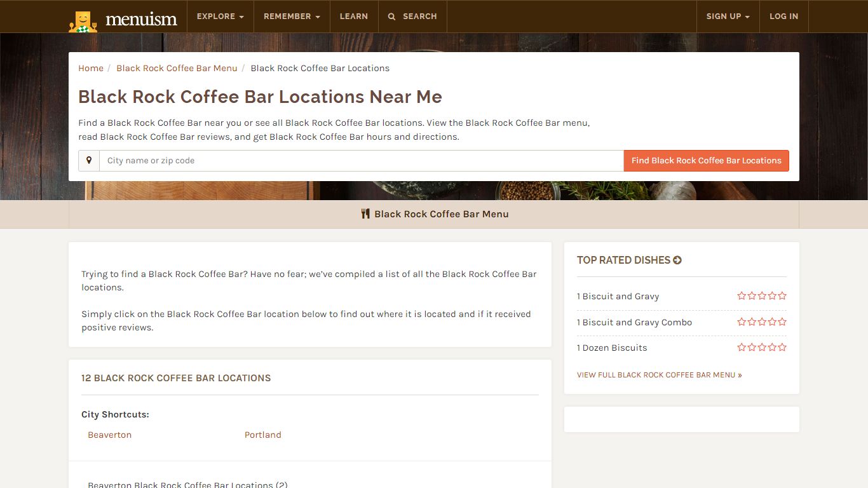The width and height of the screenshot is (868, 488).
Task: Click the Black Rock Coffee Bar Locations Near Me title
Action: 260,97
